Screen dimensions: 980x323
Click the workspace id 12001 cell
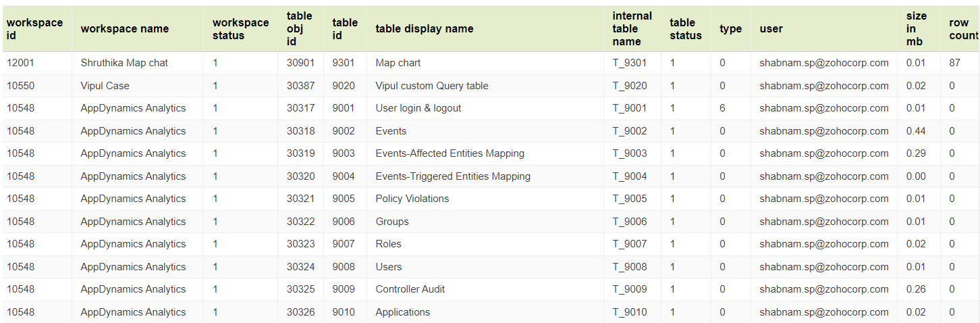coord(20,63)
